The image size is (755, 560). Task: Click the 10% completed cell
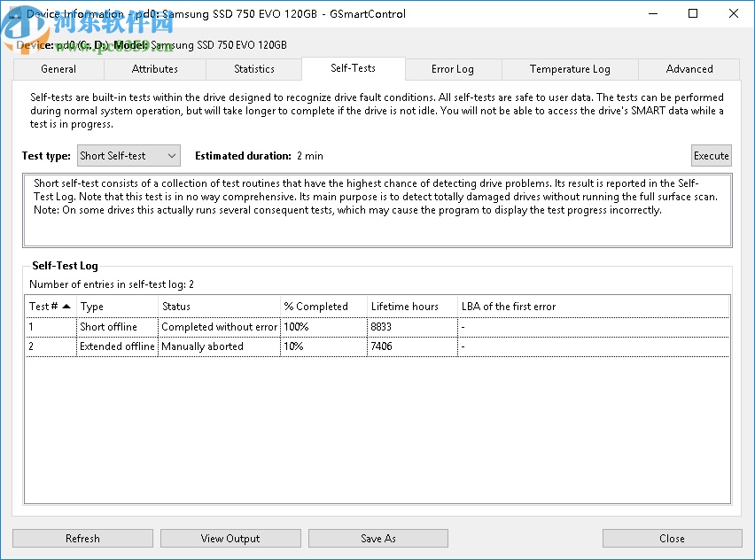tap(323, 346)
